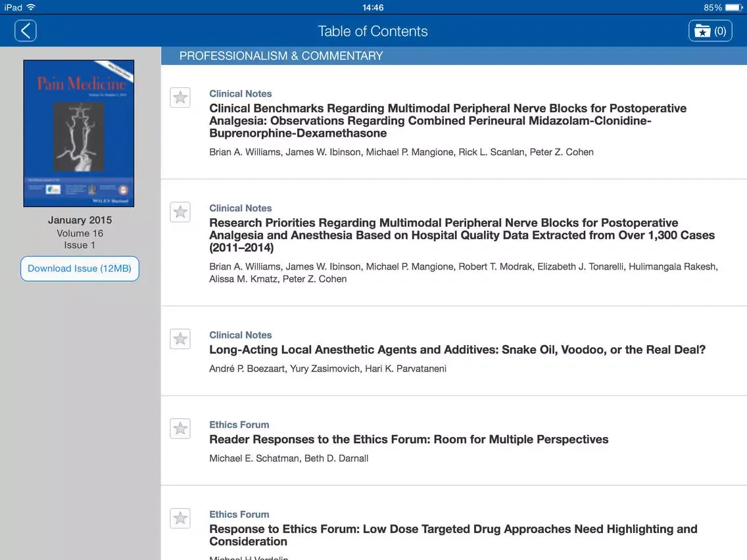Select the Clinical Notes category label
747x560 pixels.
pyautogui.click(x=240, y=93)
